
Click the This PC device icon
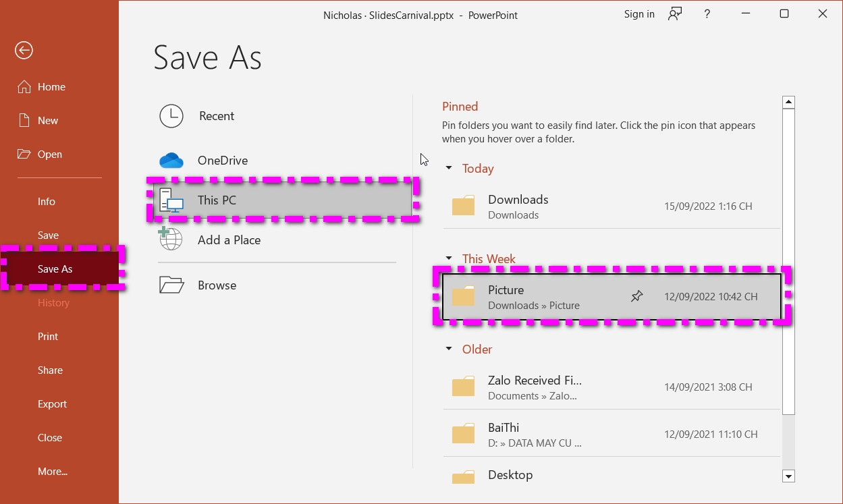coord(171,200)
